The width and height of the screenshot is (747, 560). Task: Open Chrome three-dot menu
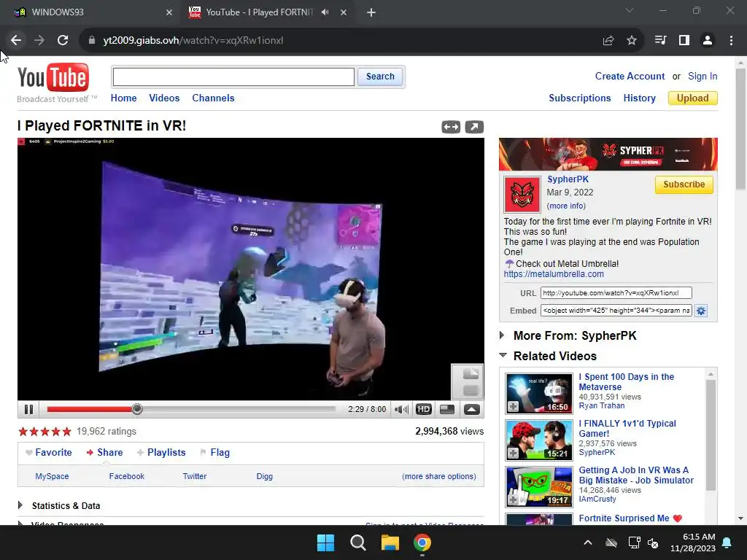(731, 41)
